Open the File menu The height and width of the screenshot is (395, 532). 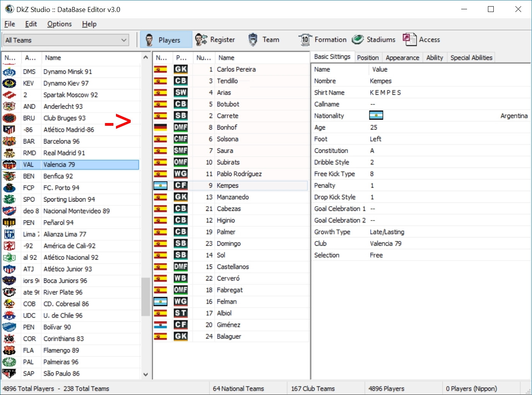tap(10, 24)
